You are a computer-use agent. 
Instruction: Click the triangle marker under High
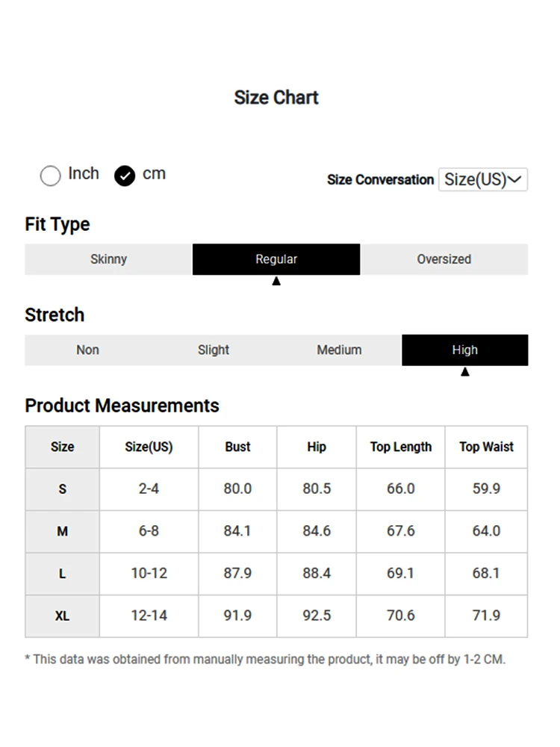click(465, 371)
